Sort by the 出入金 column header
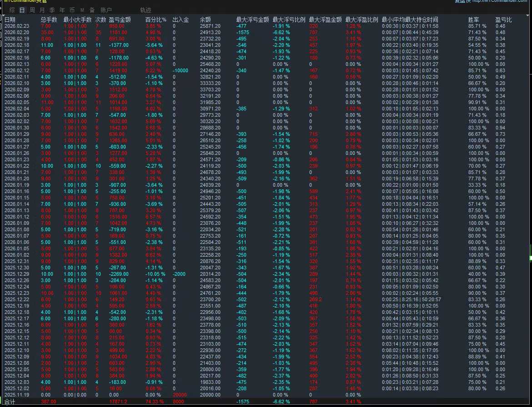532x407 pixels. [181, 20]
